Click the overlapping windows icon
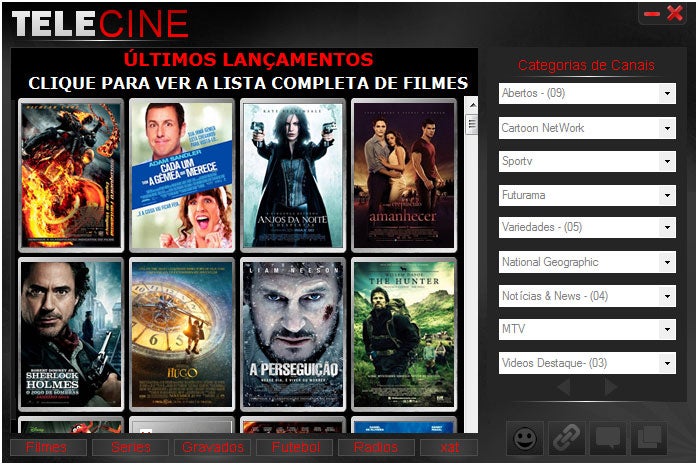699x465 pixels. 649,438
